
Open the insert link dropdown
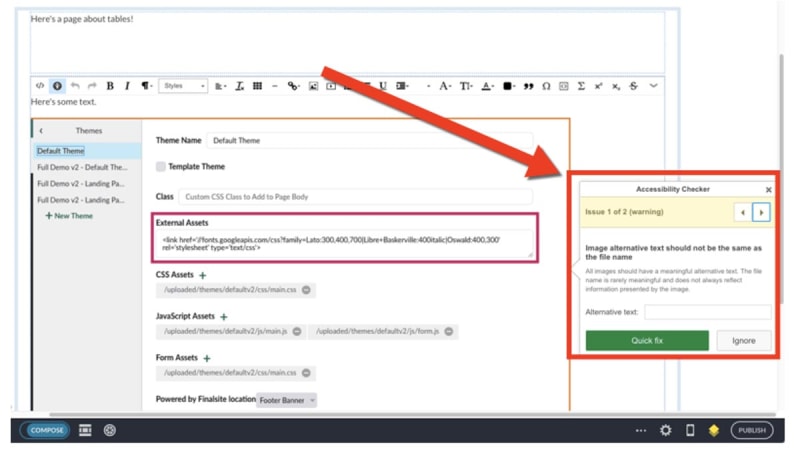pyautogui.click(x=293, y=86)
